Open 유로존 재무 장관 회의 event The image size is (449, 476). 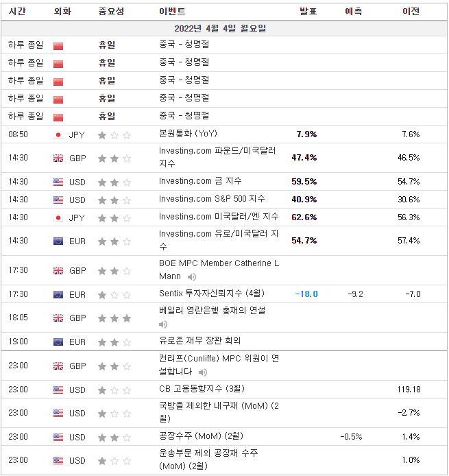coord(200,341)
